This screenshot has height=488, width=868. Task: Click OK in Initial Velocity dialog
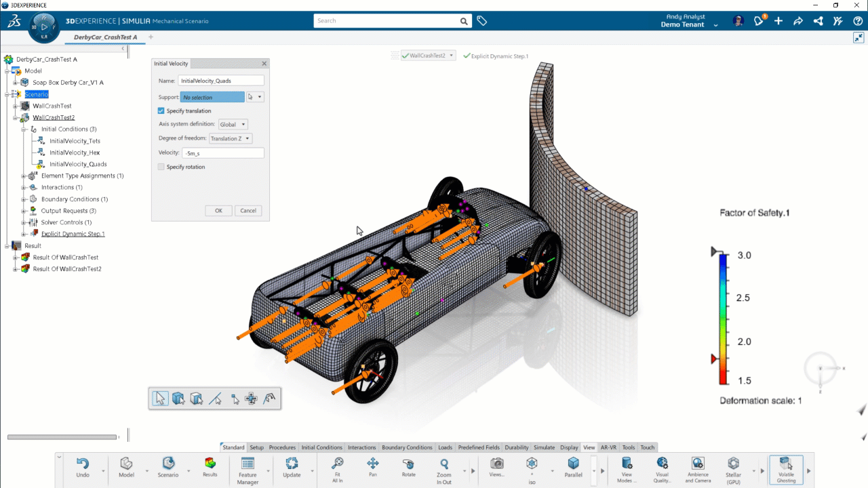click(218, 211)
